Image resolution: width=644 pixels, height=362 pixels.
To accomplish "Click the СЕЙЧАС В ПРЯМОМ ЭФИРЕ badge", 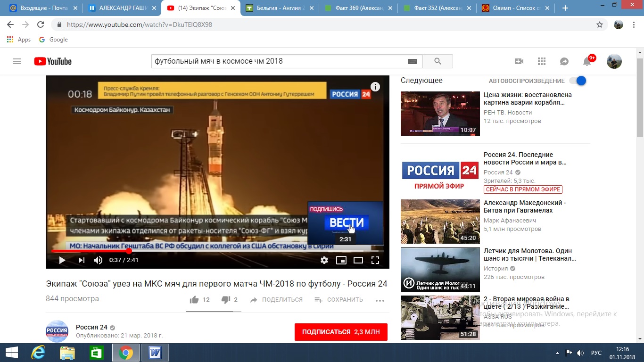I will tap(523, 189).
